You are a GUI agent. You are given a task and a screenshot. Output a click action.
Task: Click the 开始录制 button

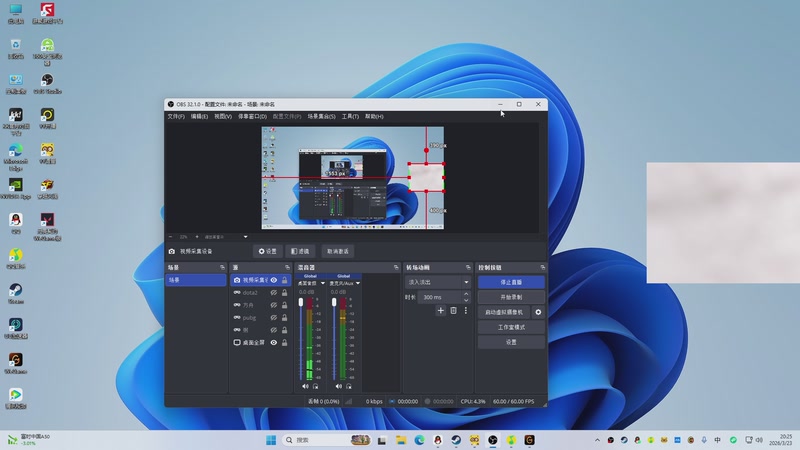[x=511, y=297]
